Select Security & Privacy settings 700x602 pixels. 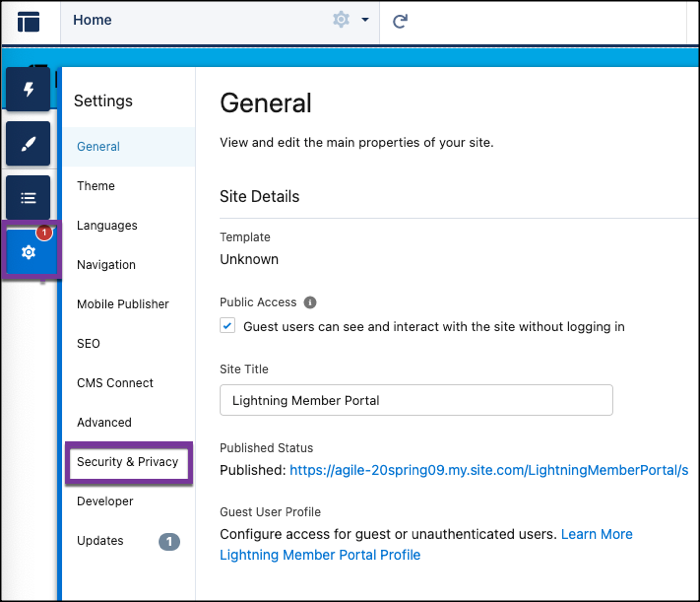127,462
